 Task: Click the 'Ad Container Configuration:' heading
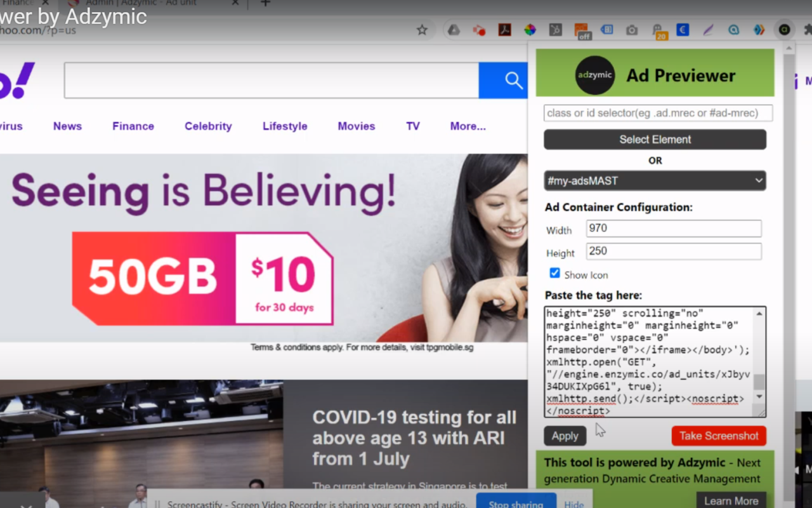coord(619,207)
